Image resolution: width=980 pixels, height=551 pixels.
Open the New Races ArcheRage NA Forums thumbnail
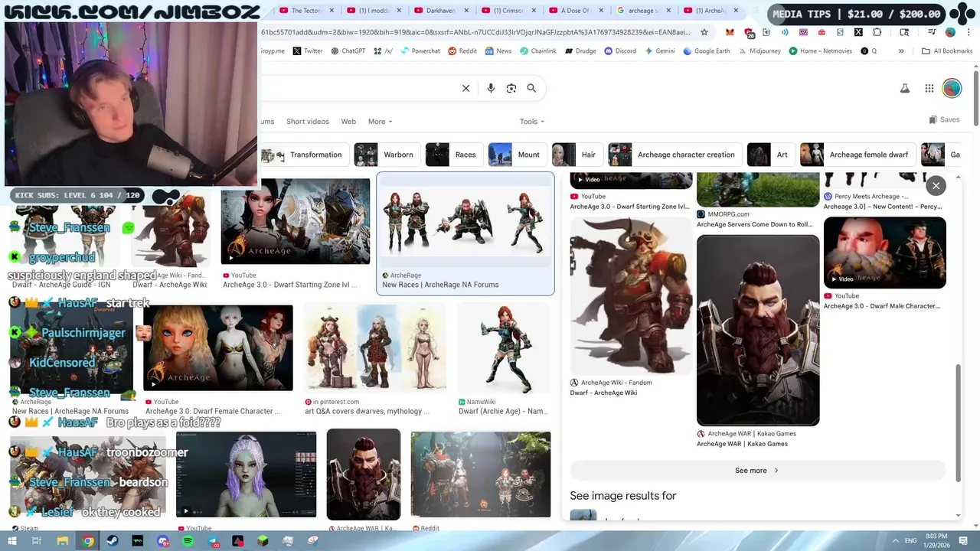[x=465, y=220]
